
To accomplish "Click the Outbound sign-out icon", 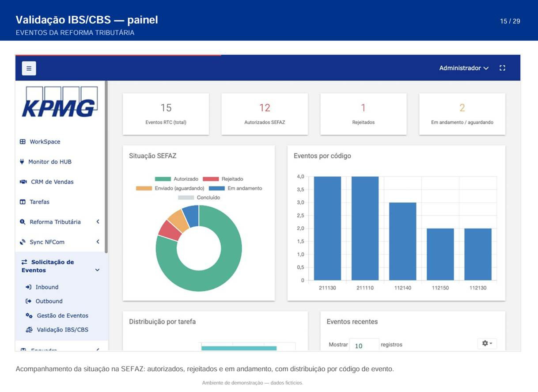I will pos(28,301).
